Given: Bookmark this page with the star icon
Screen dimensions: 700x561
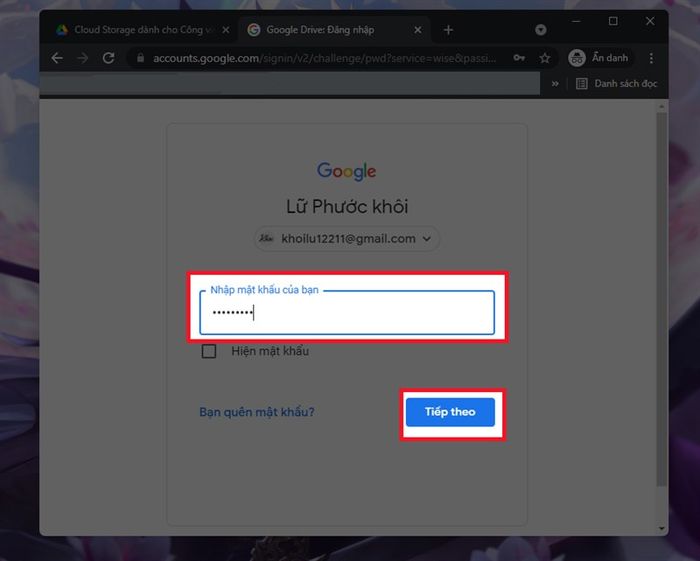Looking at the screenshot, I should tap(545, 58).
